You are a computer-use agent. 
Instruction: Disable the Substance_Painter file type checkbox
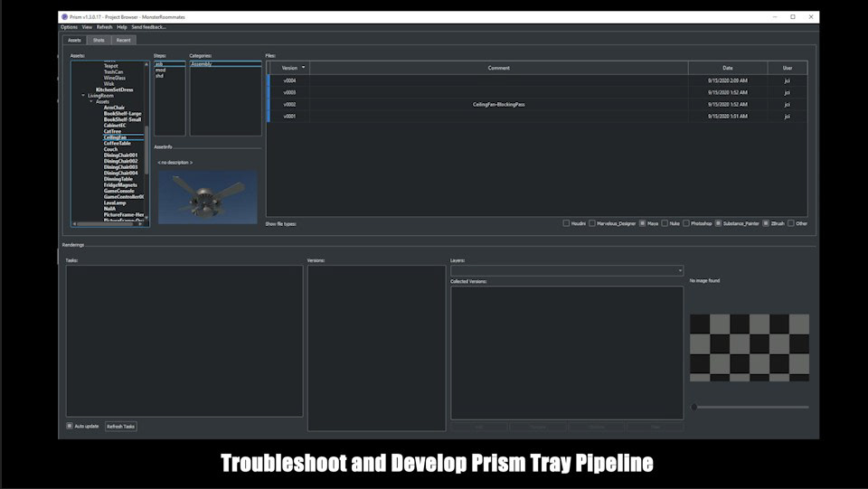pyautogui.click(x=718, y=223)
